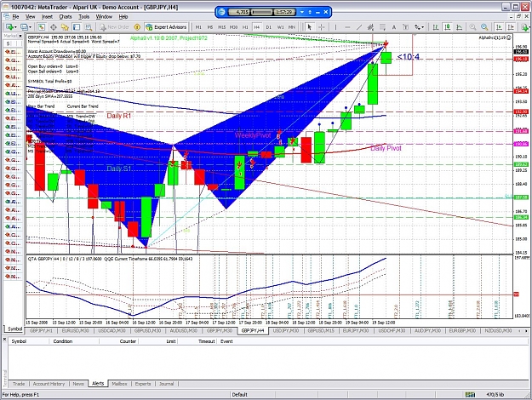Launch MetaEditor with the yellow diamond icon

[137, 27]
